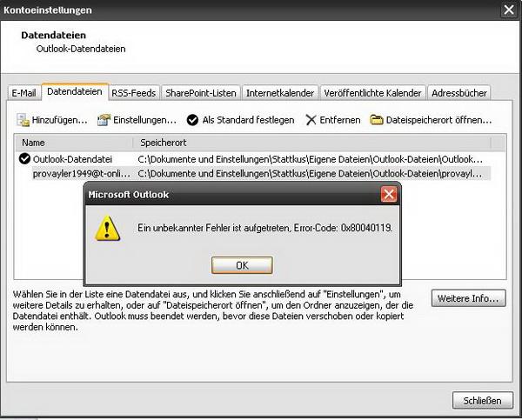Click the provayler1949 file path ending in provayl…
The image size is (522, 420).
[x=310, y=173]
